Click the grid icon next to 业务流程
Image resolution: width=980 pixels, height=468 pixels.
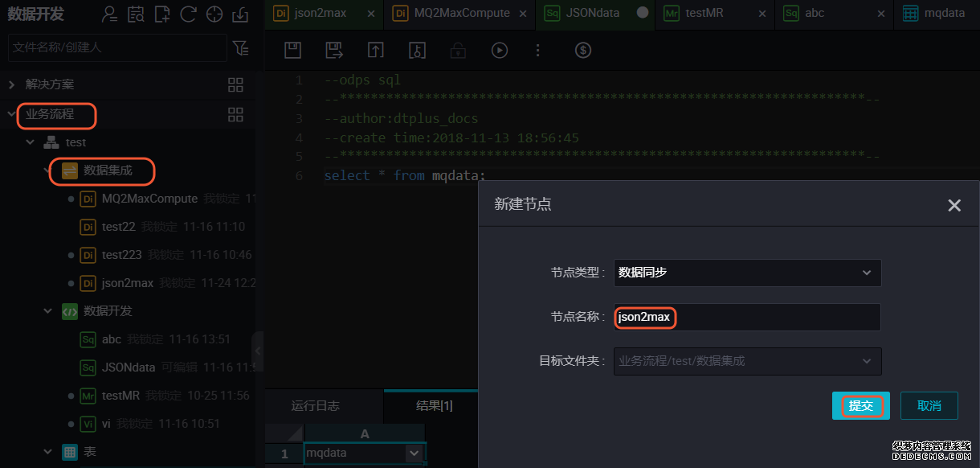coord(235,114)
